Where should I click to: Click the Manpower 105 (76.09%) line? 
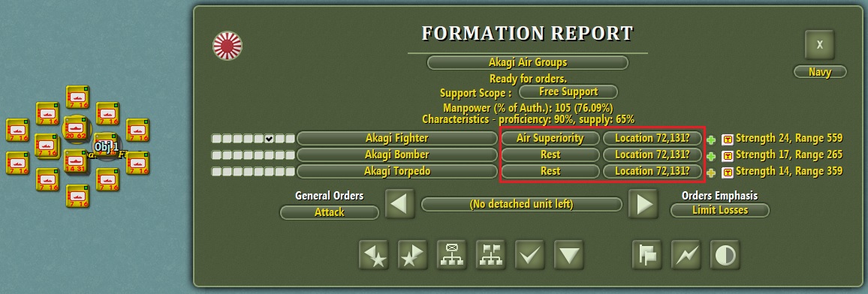[x=528, y=108]
